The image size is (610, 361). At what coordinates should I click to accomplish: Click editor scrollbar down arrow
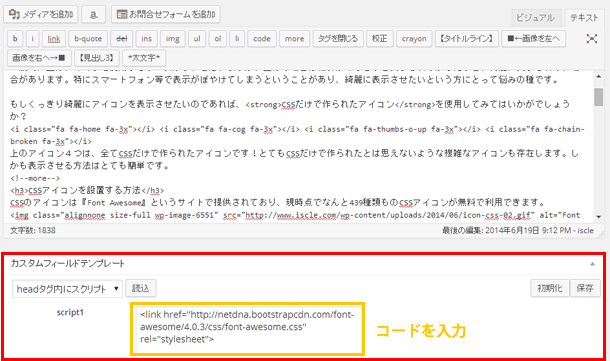click(599, 217)
